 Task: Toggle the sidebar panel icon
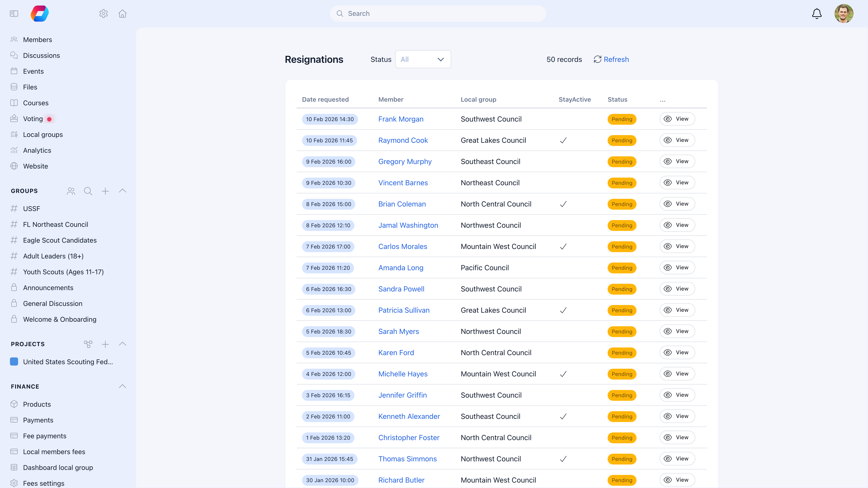(x=14, y=14)
